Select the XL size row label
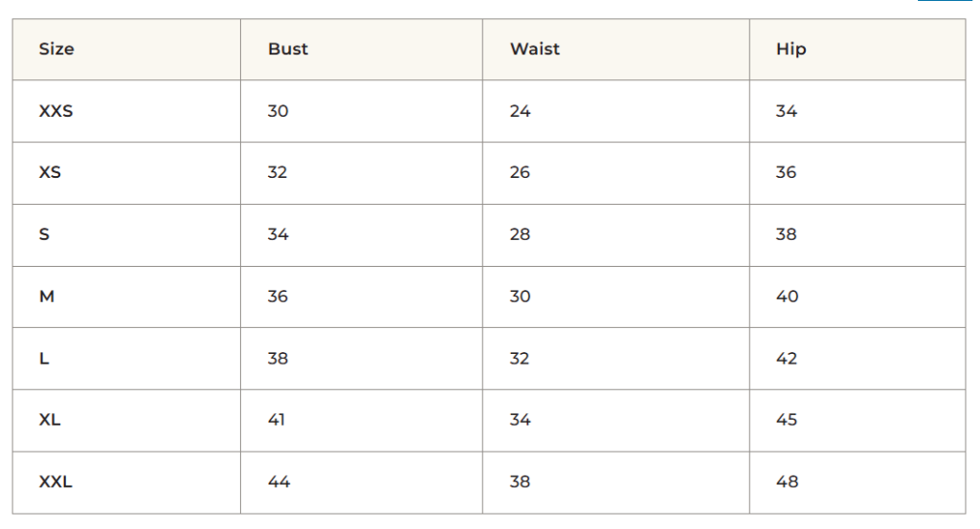The width and height of the screenshot is (980, 529). click(50, 420)
